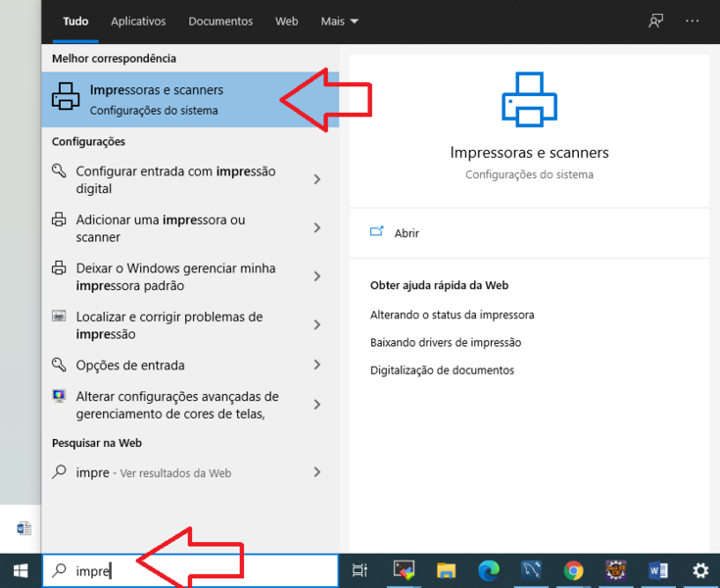Click key icon next to Configurar entrada
Viewport: 720px width, 588px height.
(x=59, y=171)
